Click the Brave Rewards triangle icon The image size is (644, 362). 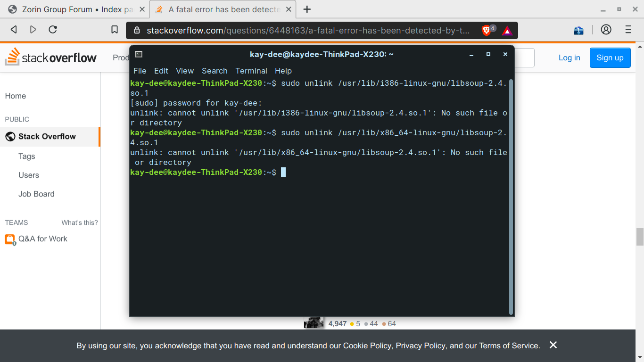tap(507, 31)
